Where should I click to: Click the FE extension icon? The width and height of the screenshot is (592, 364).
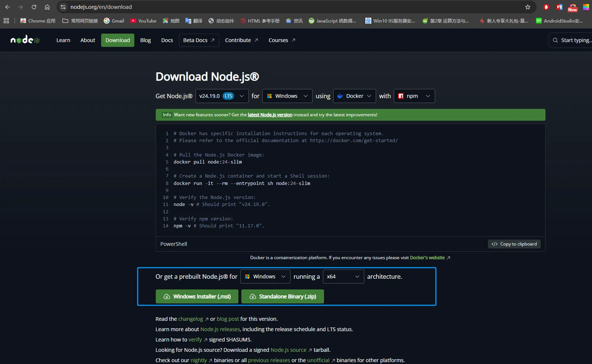tap(560, 7)
